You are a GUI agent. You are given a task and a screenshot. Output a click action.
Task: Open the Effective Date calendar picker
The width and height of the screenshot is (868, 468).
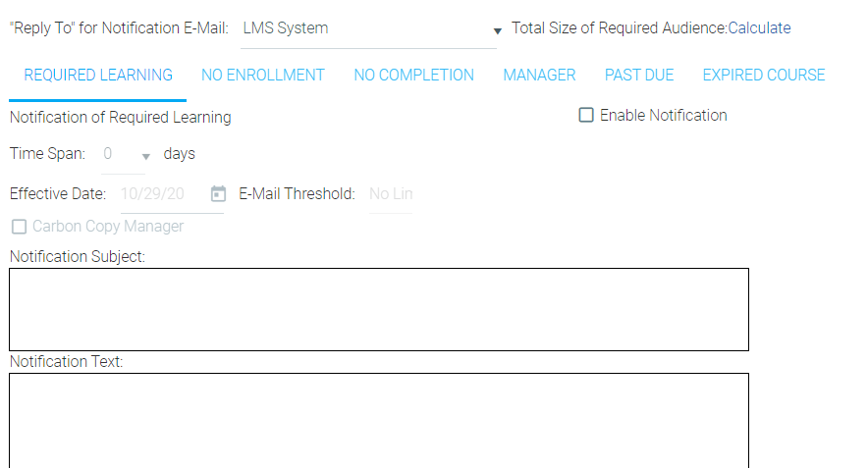click(218, 193)
